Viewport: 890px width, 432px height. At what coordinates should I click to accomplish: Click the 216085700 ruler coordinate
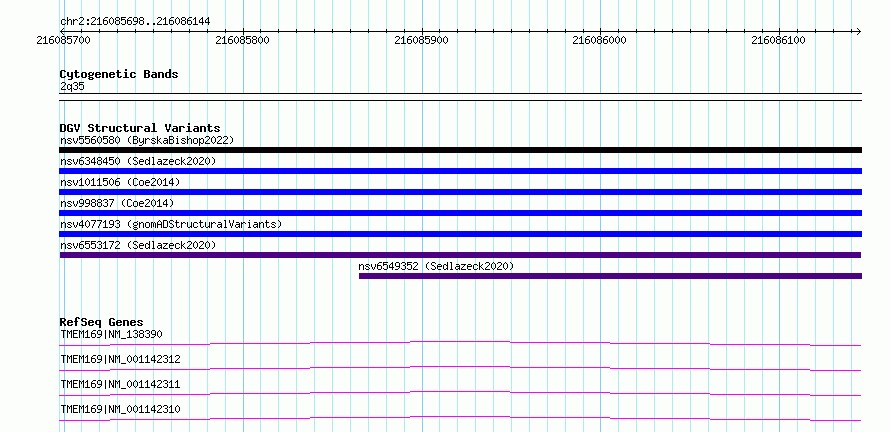(63, 40)
